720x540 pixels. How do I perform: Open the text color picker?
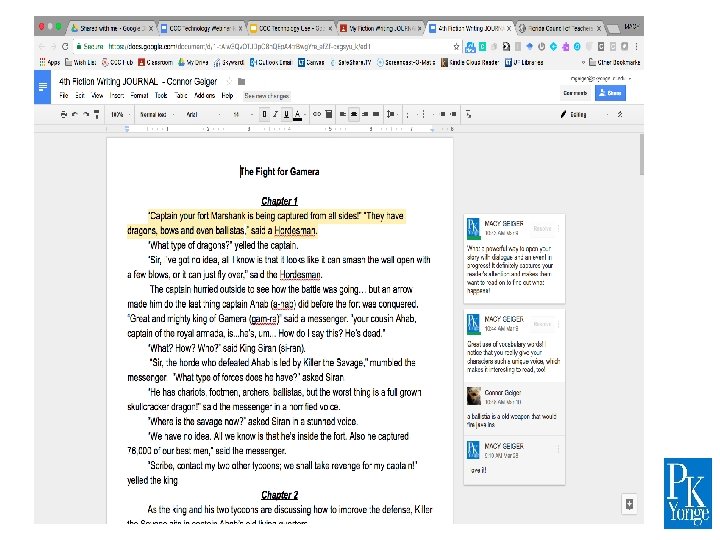point(298,114)
